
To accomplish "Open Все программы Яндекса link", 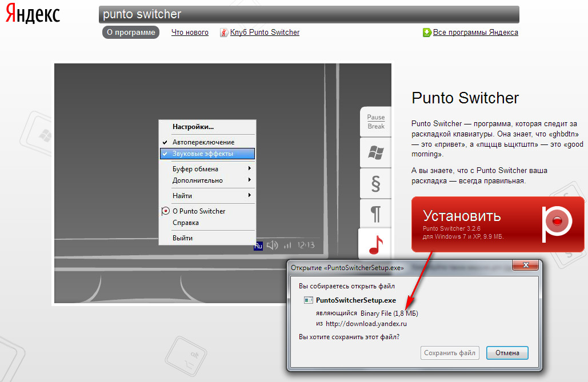I will [475, 33].
